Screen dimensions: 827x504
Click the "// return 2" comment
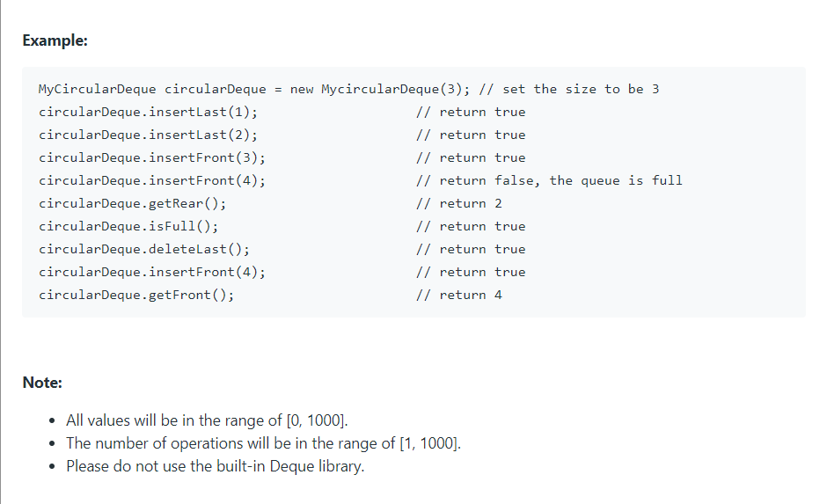point(459,203)
